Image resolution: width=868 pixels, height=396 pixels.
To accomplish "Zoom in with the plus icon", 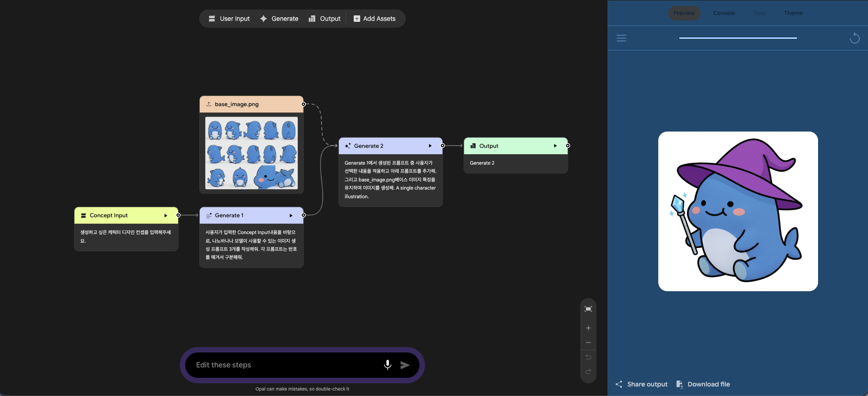I will click(588, 328).
